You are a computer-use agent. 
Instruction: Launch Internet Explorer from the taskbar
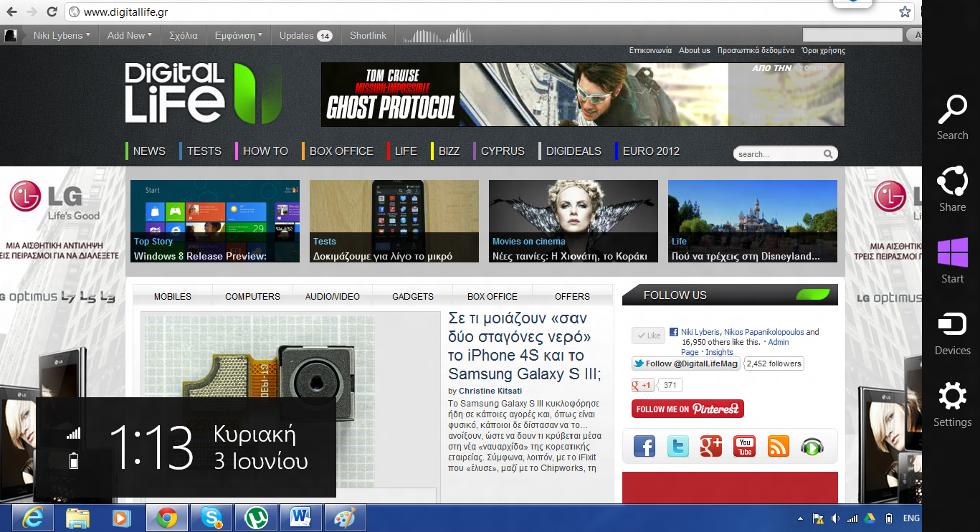34,518
